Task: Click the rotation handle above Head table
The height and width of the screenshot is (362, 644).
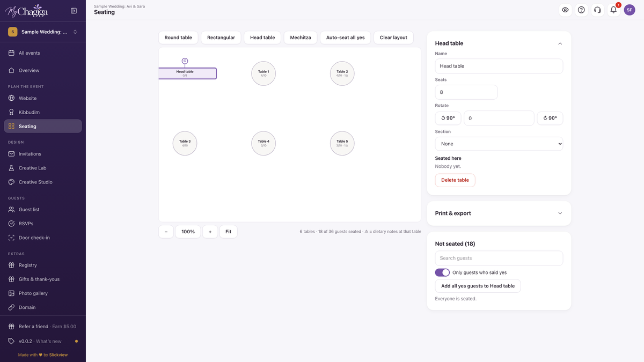Action: pos(185,61)
